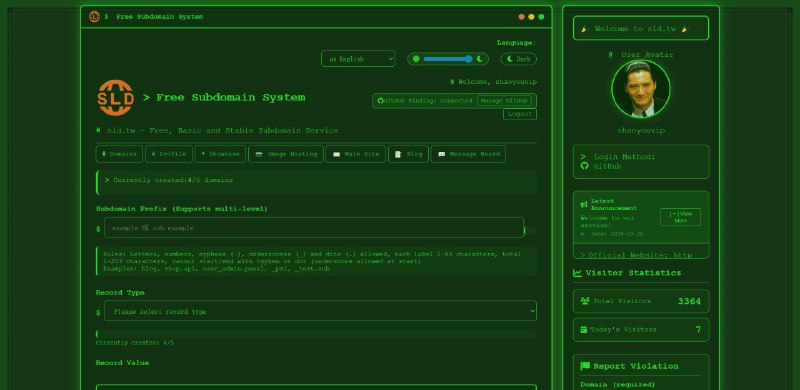
Task: Click the megaphone icon of Latest Announcement
Action: [x=584, y=205]
